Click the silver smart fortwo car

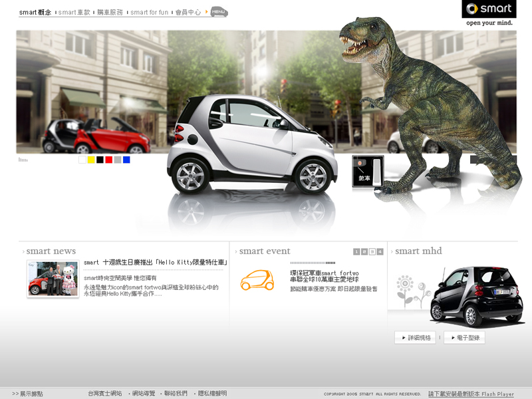click(252, 144)
